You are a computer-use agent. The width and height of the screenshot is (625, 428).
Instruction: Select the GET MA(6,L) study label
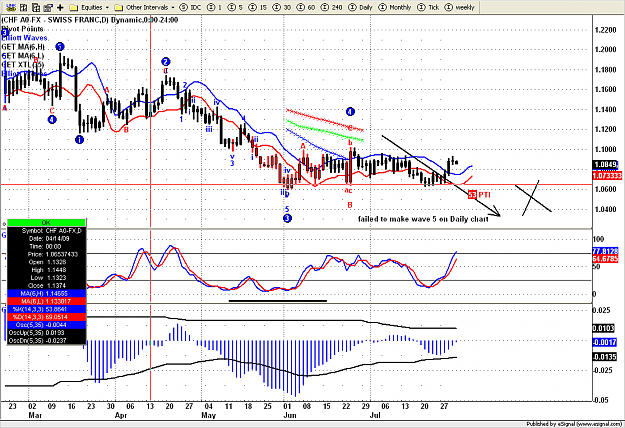pyautogui.click(x=23, y=56)
